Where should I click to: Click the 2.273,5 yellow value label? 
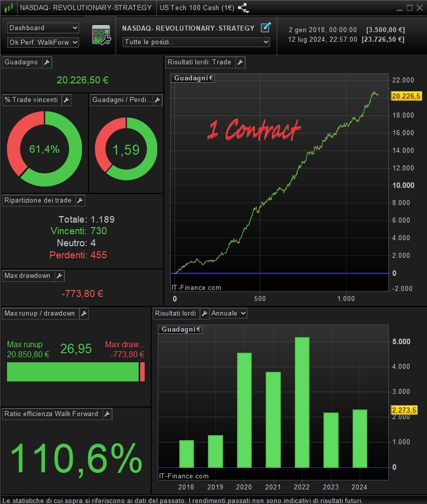tap(404, 410)
